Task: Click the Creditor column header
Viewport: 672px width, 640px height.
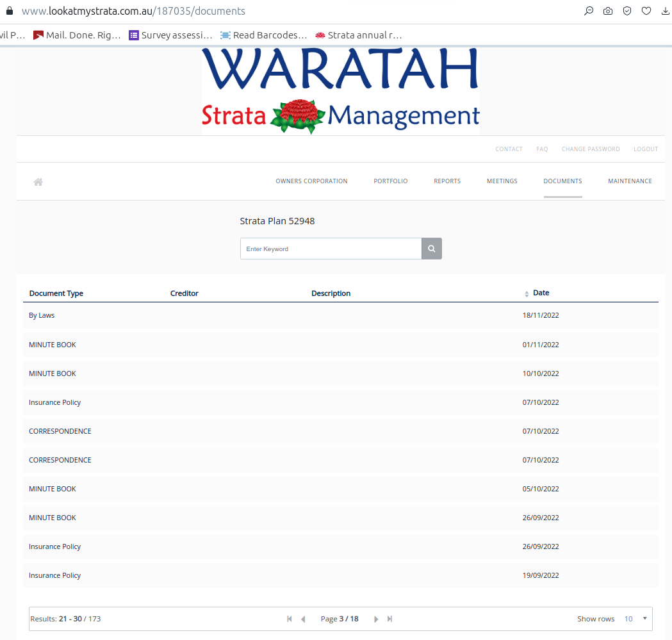Action: (184, 293)
